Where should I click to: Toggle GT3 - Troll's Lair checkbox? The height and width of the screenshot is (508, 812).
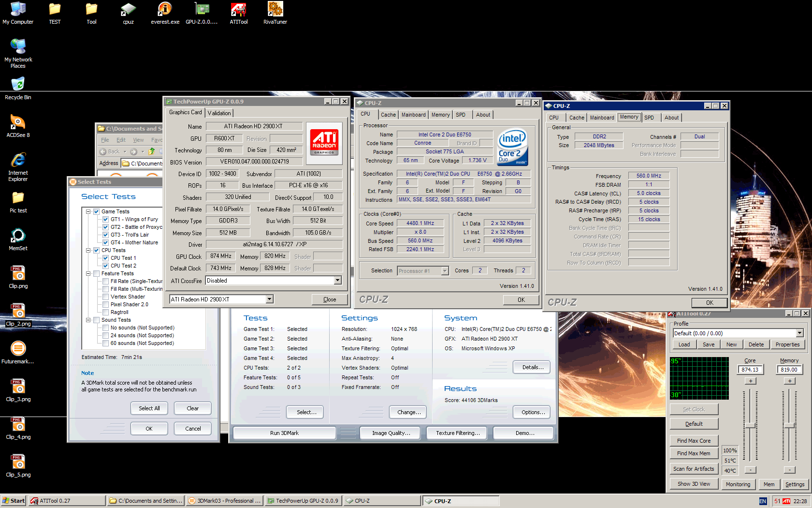point(106,235)
